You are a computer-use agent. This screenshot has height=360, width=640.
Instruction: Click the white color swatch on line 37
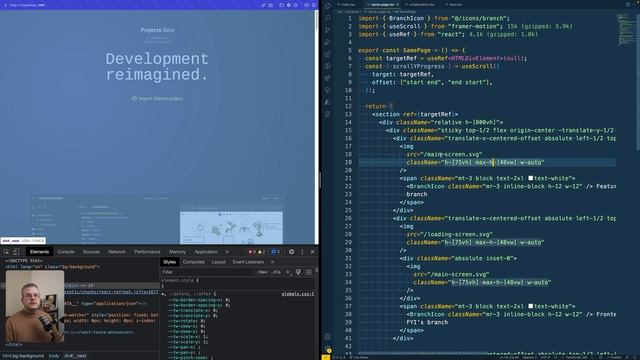click(x=531, y=306)
